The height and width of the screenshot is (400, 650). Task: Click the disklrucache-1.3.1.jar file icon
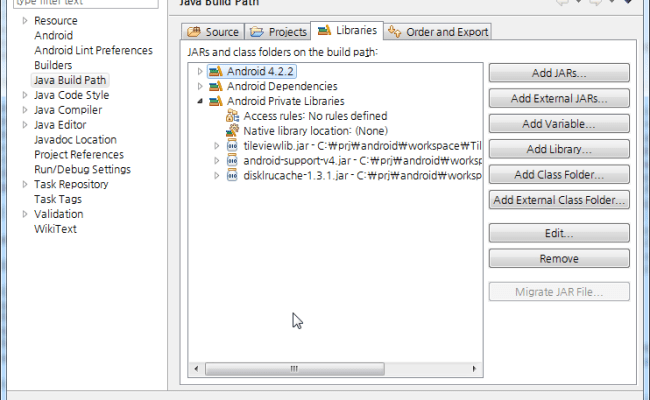click(x=232, y=176)
